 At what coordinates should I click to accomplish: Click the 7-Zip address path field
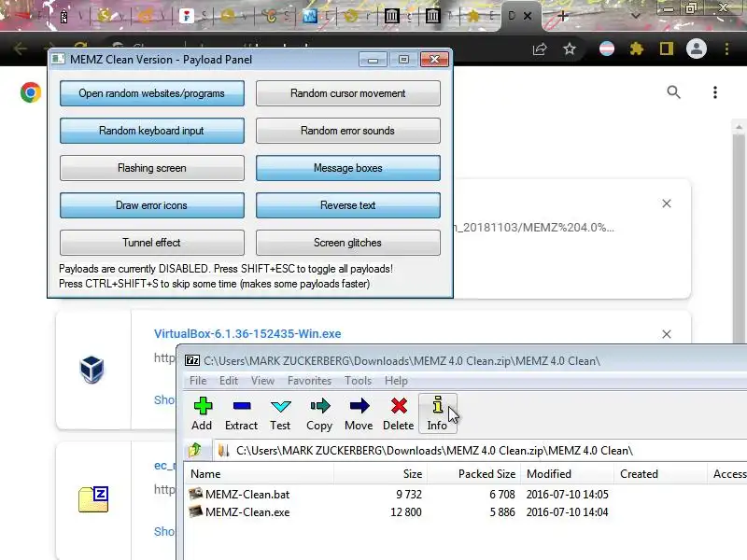481,451
